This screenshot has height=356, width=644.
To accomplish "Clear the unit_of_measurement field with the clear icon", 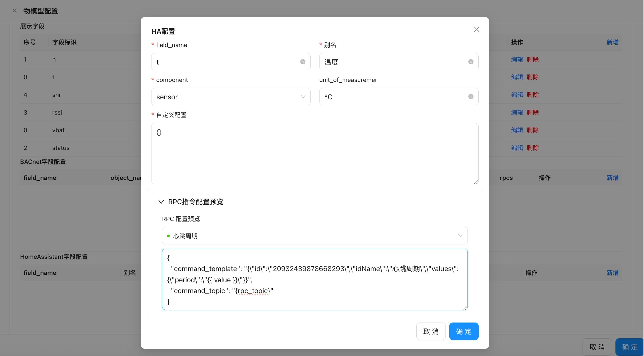I will point(471,97).
